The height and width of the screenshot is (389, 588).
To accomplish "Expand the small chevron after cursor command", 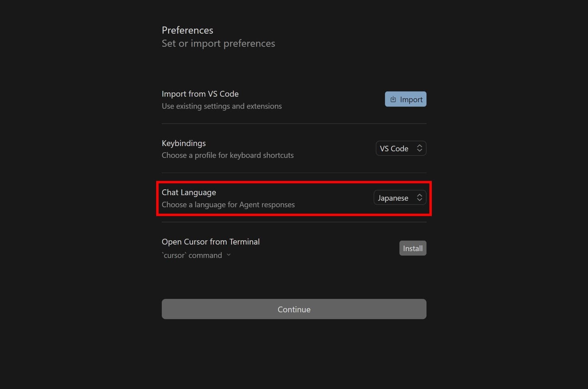I will tap(228, 255).
